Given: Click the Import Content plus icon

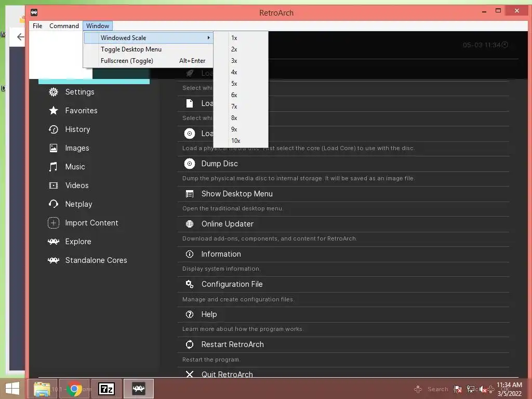Looking at the screenshot, I should tap(54, 223).
